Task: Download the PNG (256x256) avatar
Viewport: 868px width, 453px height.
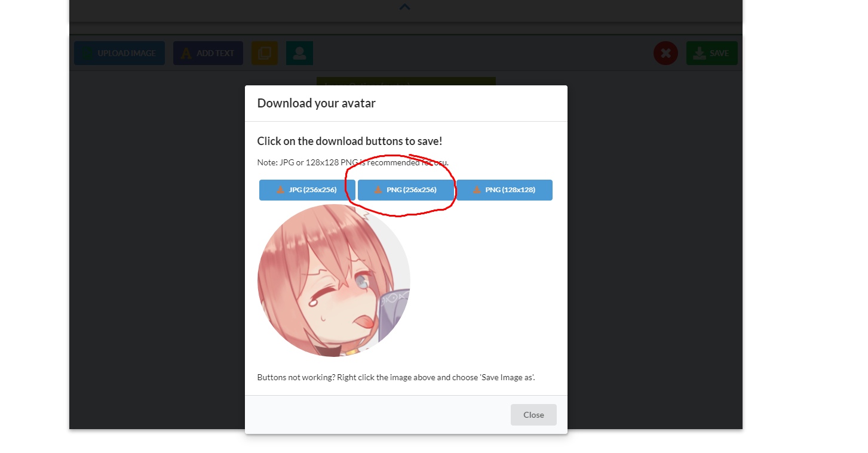Action: pyautogui.click(x=406, y=190)
